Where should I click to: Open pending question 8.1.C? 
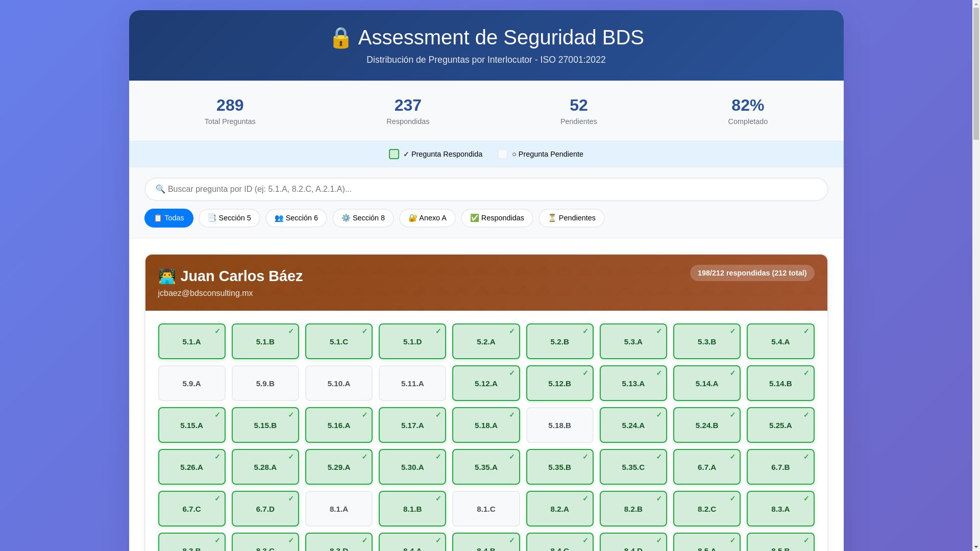[486, 509]
